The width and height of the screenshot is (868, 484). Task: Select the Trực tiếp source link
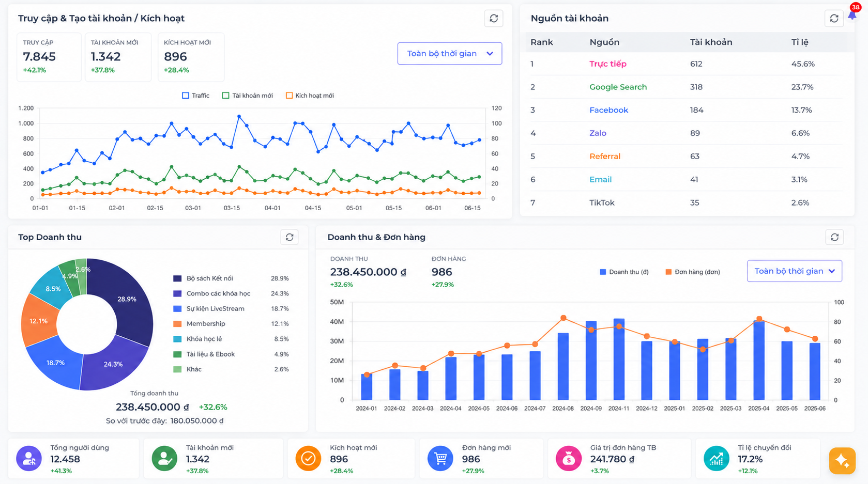[x=608, y=64]
